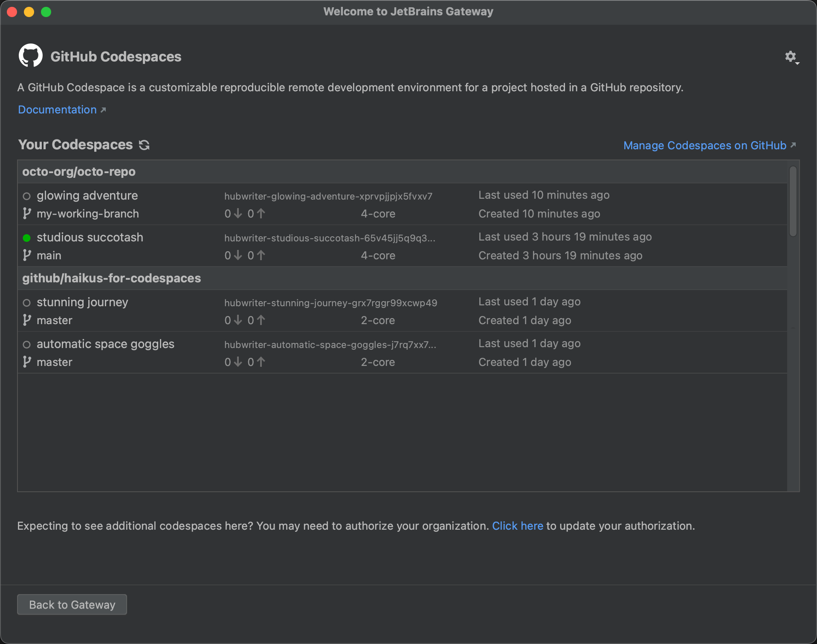Select the studious succotash codespace
Screen dimensions: 817x644
tap(403, 246)
